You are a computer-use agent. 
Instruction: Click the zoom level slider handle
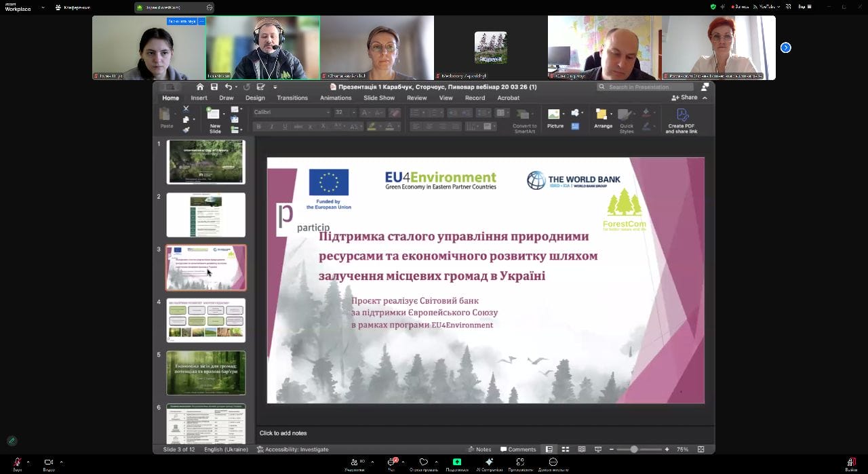(634, 449)
